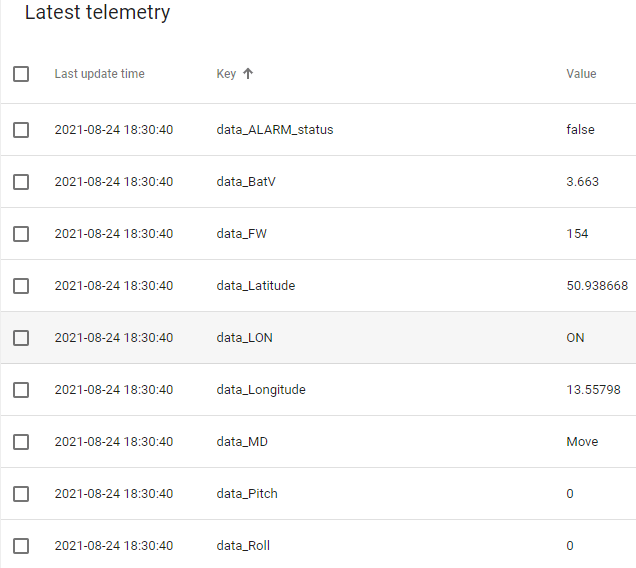Check the data_ALARM_status row checkbox
The height and width of the screenshot is (568, 636).
[x=21, y=130]
